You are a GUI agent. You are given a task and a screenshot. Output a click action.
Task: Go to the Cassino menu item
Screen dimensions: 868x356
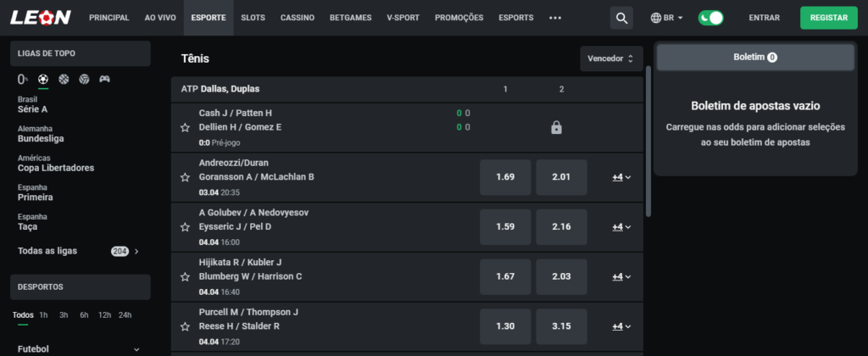298,18
